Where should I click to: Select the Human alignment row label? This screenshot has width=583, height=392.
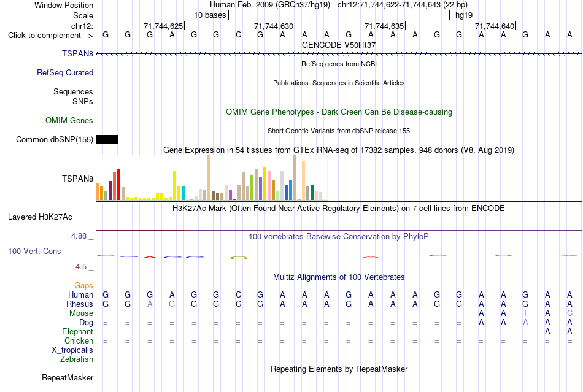pyautogui.click(x=80, y=294)
